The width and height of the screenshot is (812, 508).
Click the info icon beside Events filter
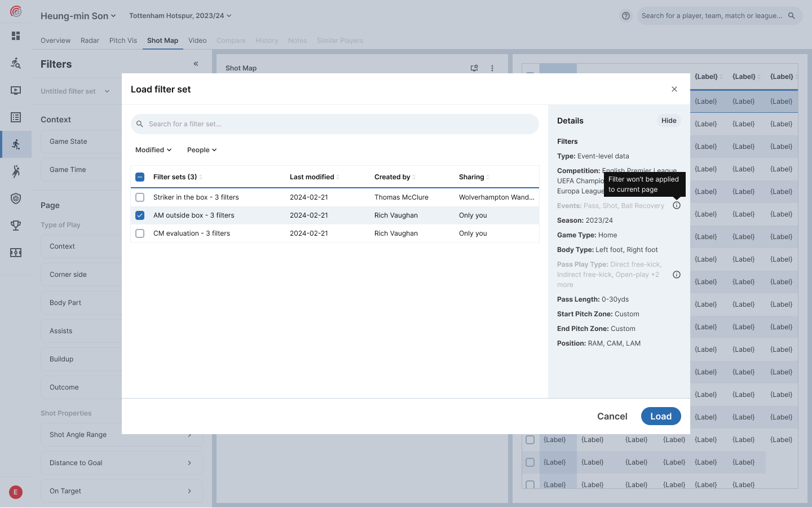pyautogui.click(x=677, y=206)
